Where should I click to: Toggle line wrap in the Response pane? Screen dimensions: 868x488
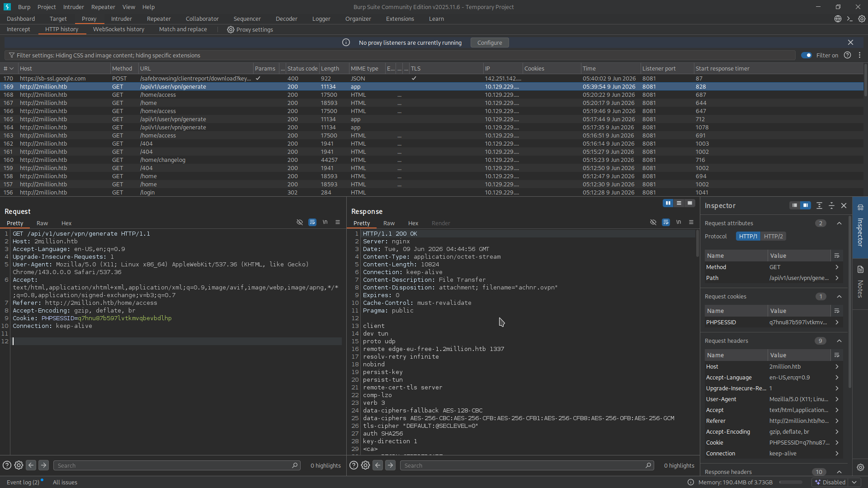coord(666,223)
